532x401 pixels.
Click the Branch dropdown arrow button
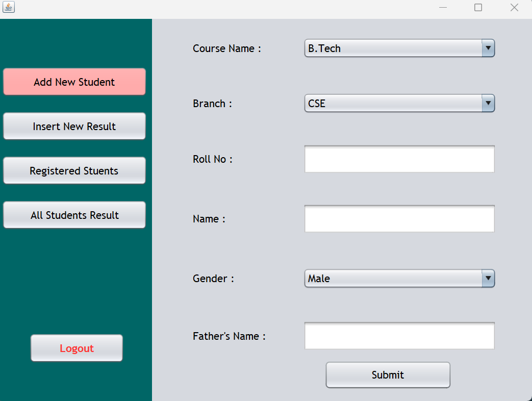488,103
